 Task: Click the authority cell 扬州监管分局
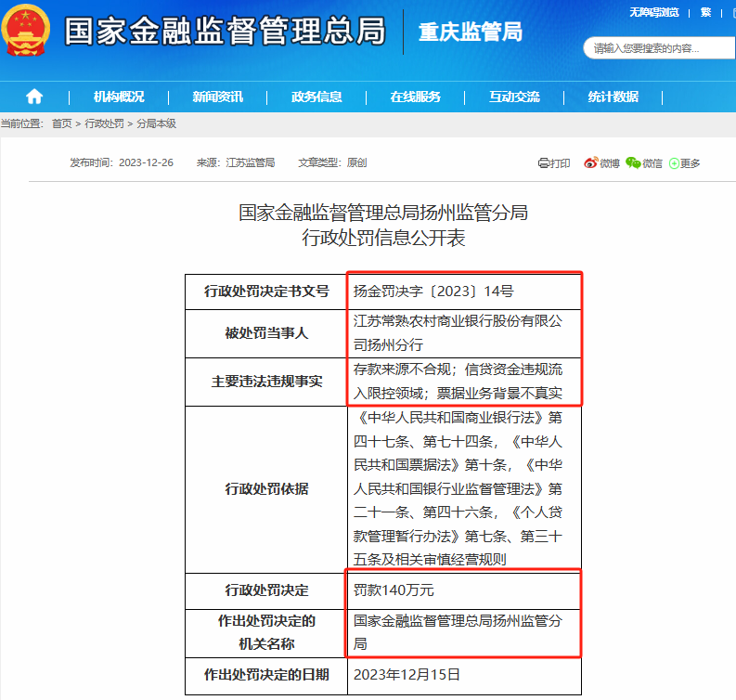464,633
